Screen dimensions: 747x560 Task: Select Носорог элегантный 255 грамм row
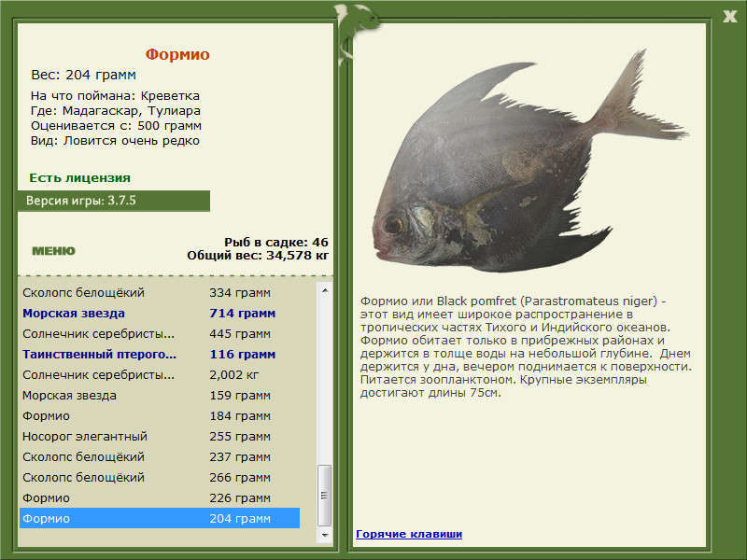click(x=160, y=436)
